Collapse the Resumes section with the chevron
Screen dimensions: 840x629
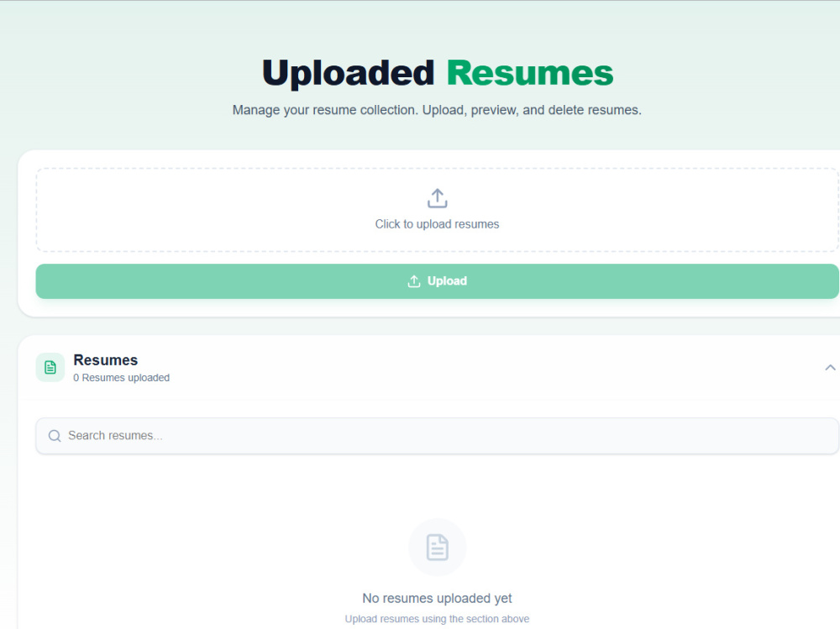pyautogui.click(x=830, y=368)
